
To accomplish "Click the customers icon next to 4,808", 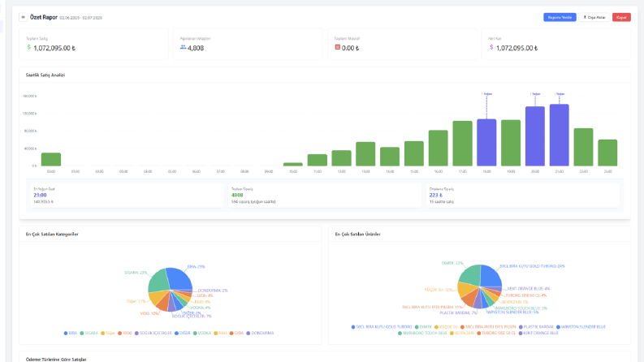I will click(x=184, y=47).
